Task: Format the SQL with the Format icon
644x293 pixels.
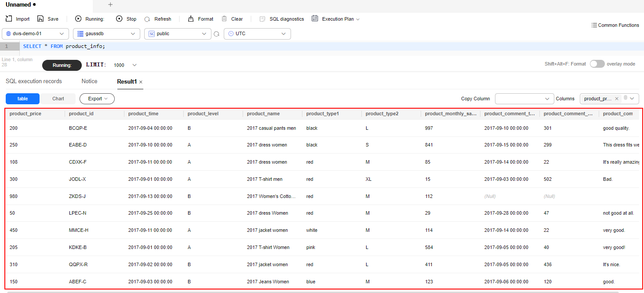Action: 191,19
